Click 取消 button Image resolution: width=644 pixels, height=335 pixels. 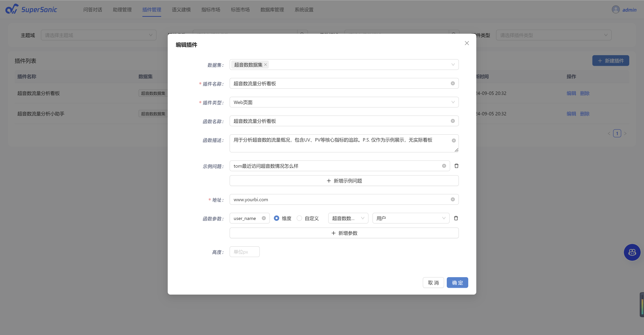[x=433, y=283]
